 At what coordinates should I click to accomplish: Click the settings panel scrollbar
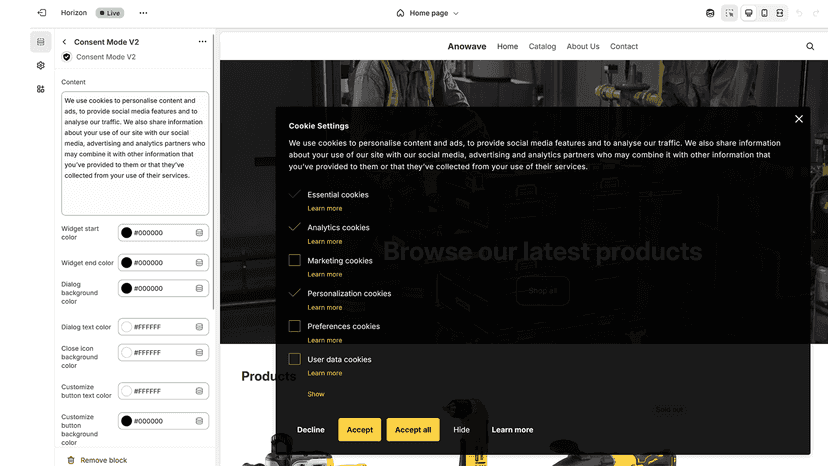tap(214, 172)
